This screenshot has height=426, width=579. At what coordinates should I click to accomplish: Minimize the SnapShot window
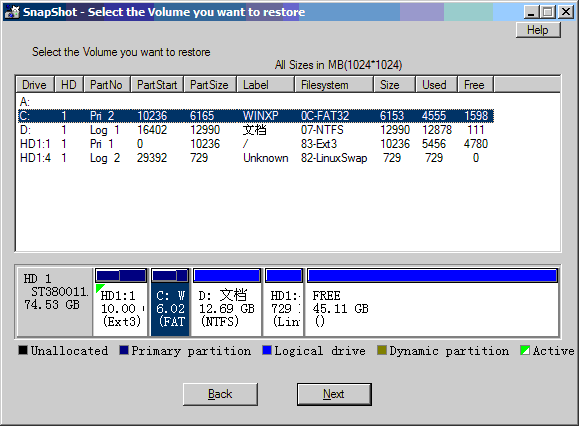[531, 12]
